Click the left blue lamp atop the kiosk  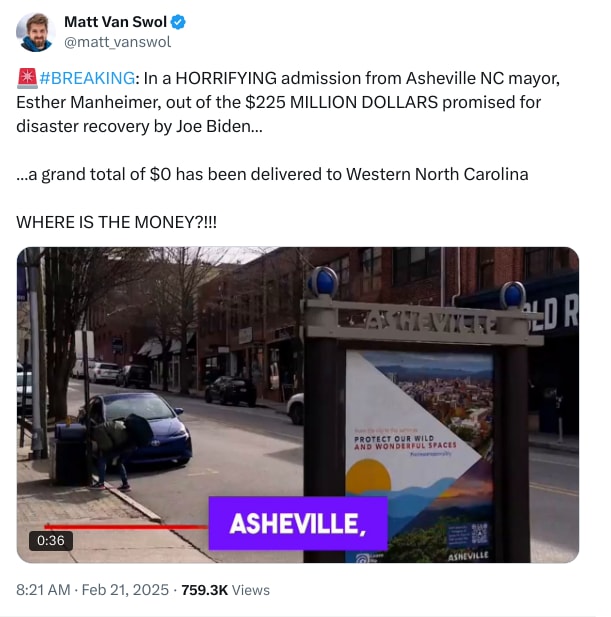323,282
